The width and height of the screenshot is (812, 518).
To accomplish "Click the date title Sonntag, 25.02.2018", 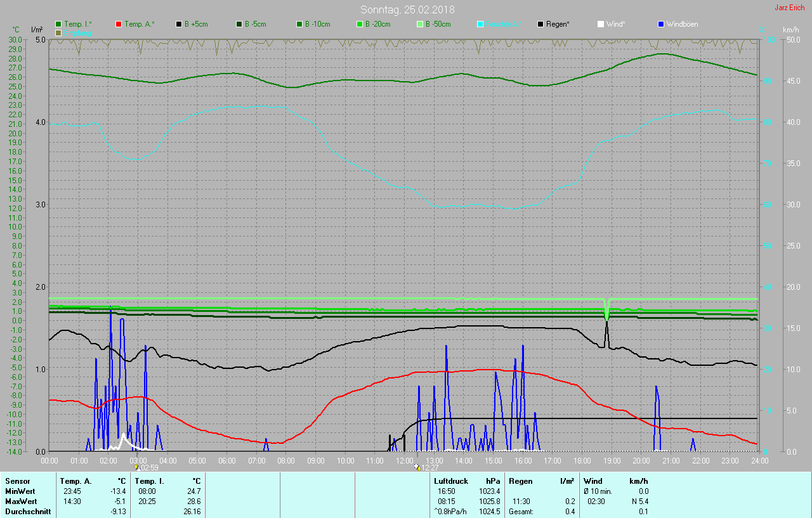I will pyautogui.click(x=407, y=10).
